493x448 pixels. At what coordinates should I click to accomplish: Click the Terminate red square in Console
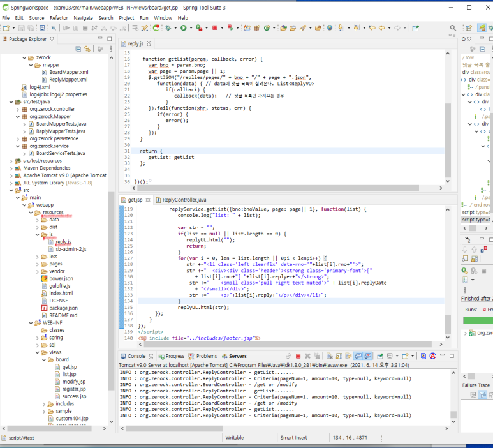click(298, 356)
